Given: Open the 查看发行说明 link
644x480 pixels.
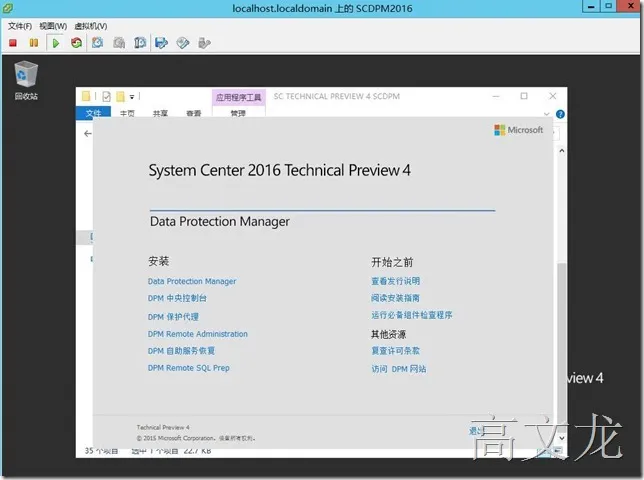Looking at the screenshot, I should pos(396,281).
